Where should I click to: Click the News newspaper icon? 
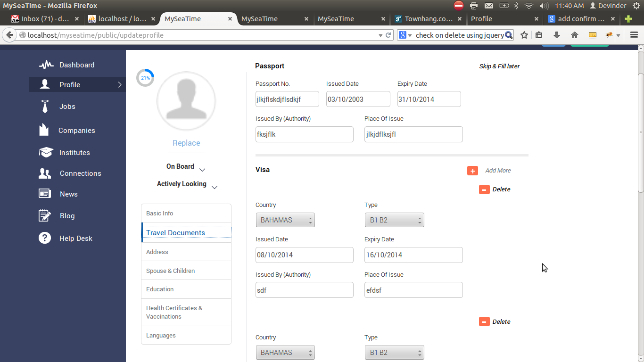click(x=45, y=194)
